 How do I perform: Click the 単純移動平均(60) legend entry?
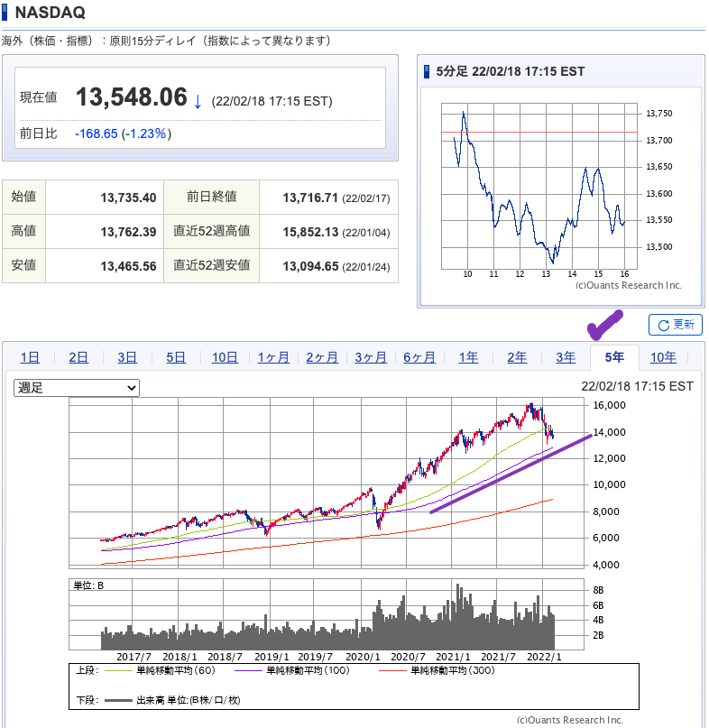click(x=161, y=670)
